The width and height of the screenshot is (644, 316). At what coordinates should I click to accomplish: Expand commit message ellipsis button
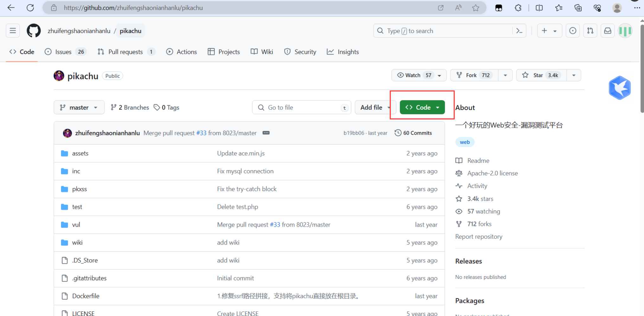point(266,133)
